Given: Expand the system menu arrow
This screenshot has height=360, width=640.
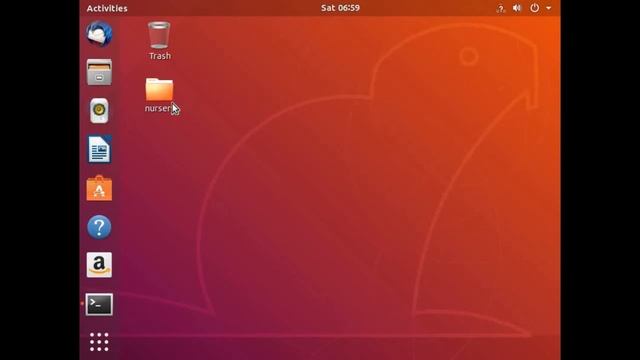Looking at the screenshot, I should pos(549,8).
